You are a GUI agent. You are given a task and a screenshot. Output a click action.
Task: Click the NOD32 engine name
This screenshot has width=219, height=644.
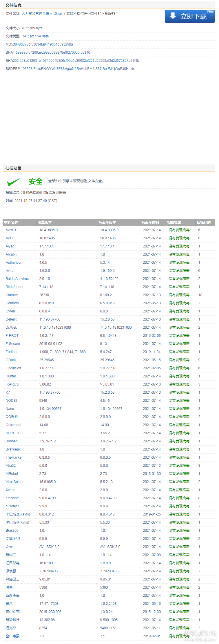pyautogui.click(x=12, y=401)
